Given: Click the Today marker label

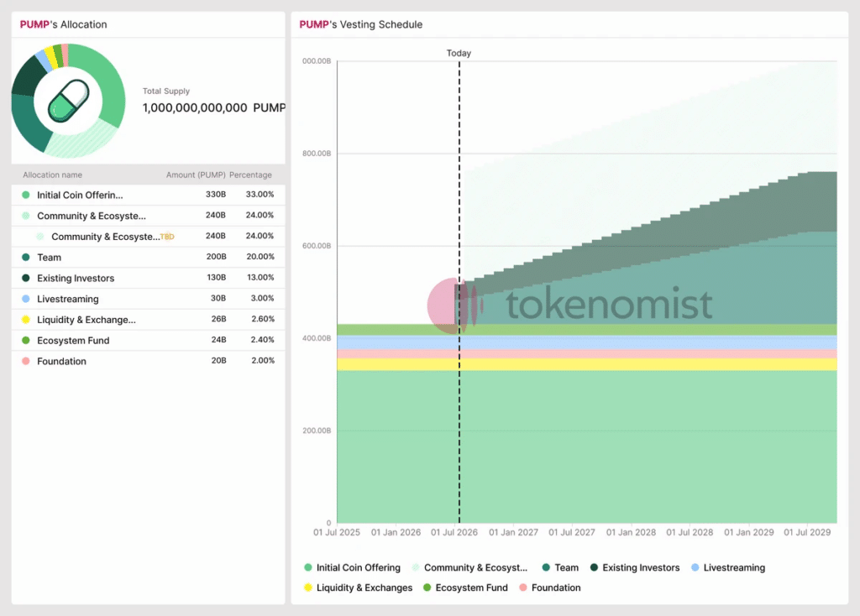Looking at the screenshot, I should point(459,53).
